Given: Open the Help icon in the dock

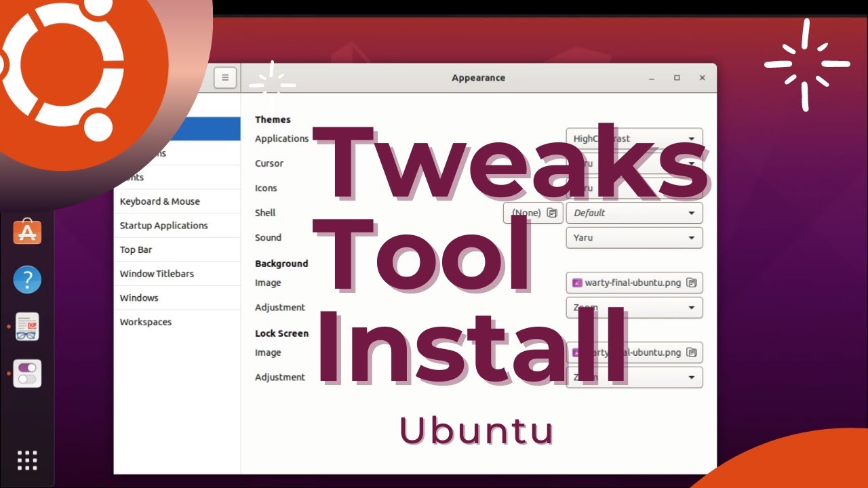Looking at the screenshot, I should pyautogui.click(x=27, y=279).
